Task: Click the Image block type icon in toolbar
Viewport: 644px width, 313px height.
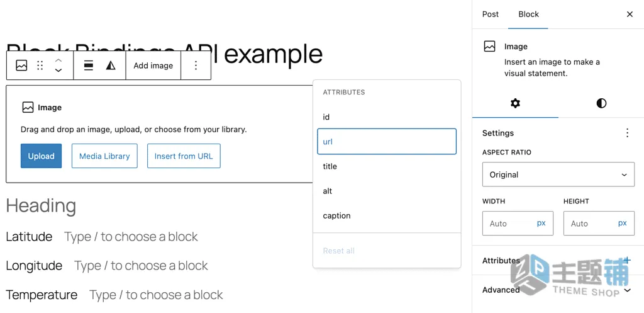Action: pyautogui.click(x=21, y=65)
